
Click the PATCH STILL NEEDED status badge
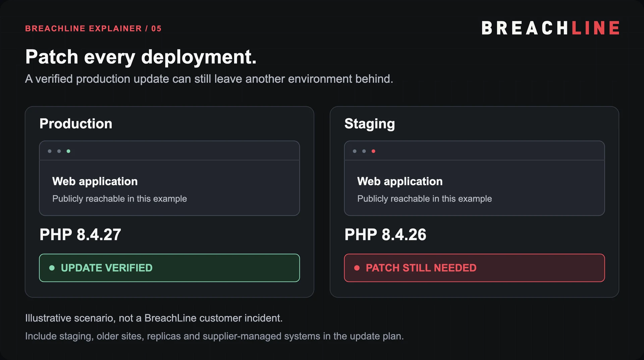[474, 268]
